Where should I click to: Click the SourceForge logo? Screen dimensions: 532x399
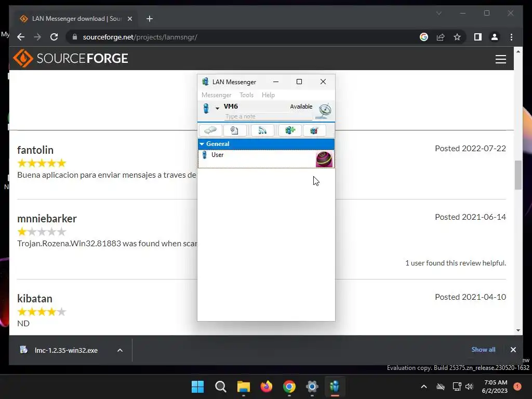coord(71,58)
